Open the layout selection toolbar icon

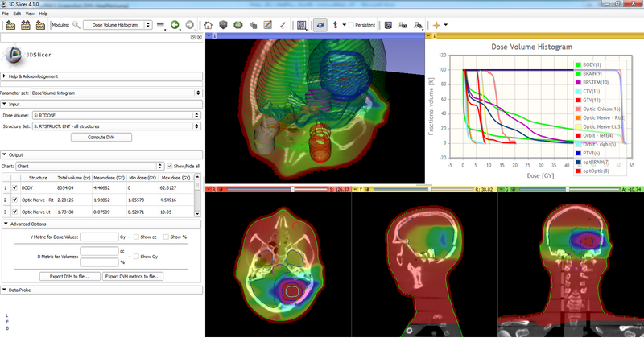pyautogui.click(x=301, y=25)
